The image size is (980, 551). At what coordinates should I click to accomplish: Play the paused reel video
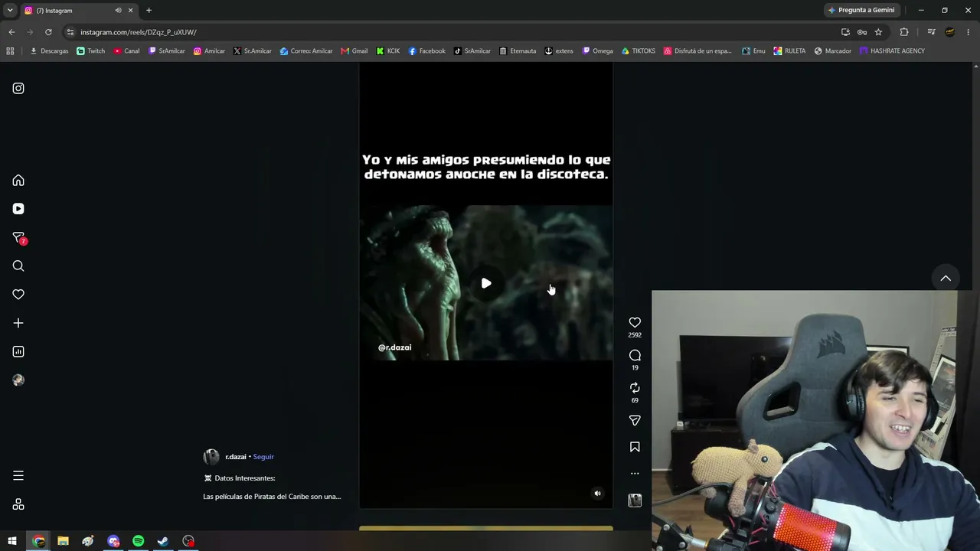tap(486, 283)
